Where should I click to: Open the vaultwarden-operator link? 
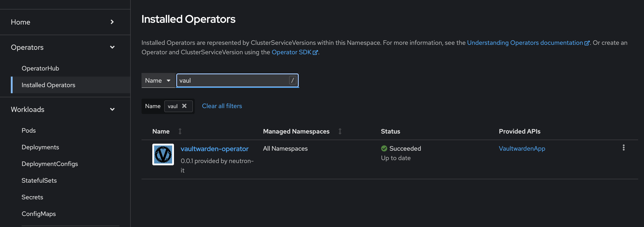click(215, 149)
